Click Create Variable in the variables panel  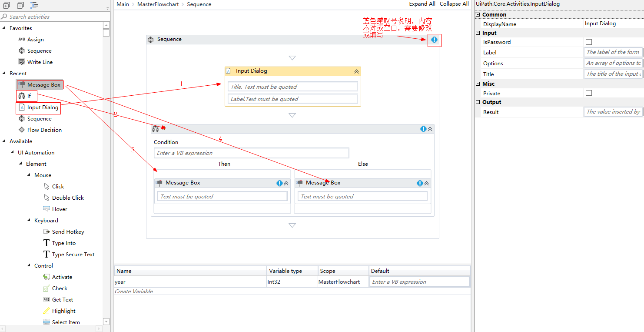coord(133,291)
